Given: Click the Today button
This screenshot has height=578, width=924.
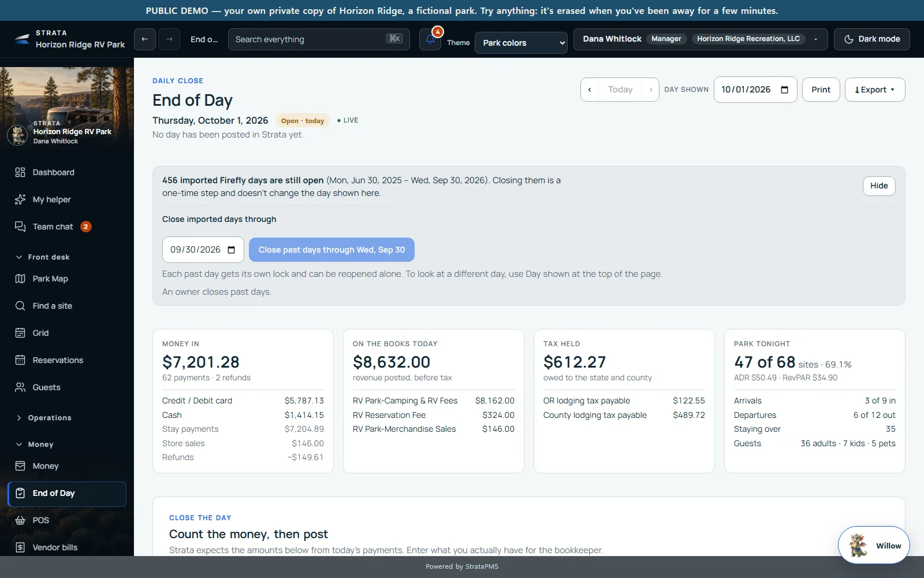Looking at the screenshot, I should 620,90.
